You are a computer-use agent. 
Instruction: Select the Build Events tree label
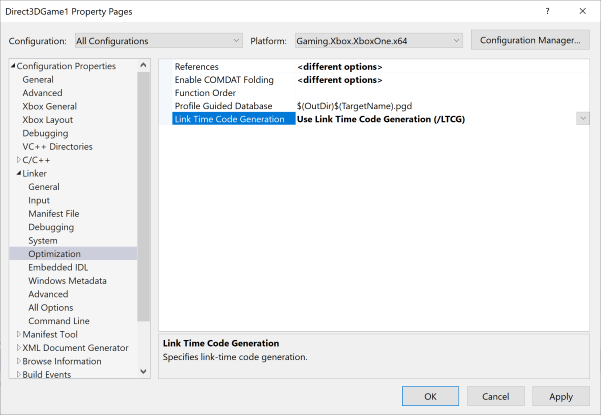click(47, 374)
